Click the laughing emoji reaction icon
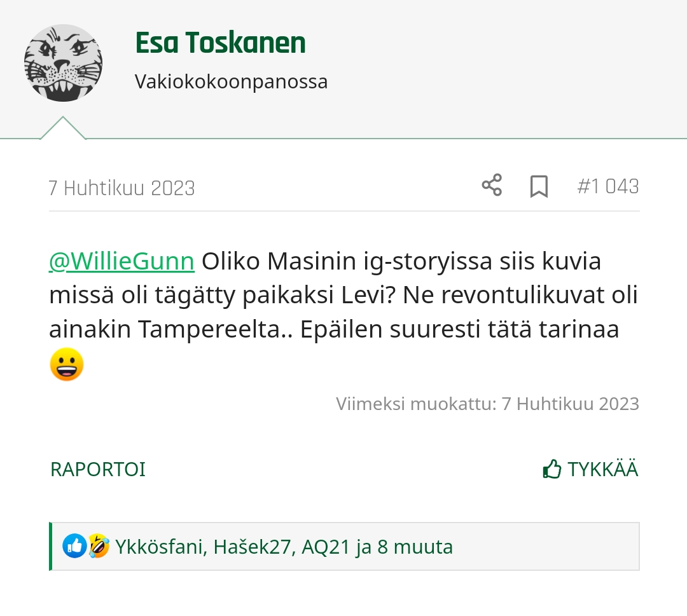 click(99, 546)
